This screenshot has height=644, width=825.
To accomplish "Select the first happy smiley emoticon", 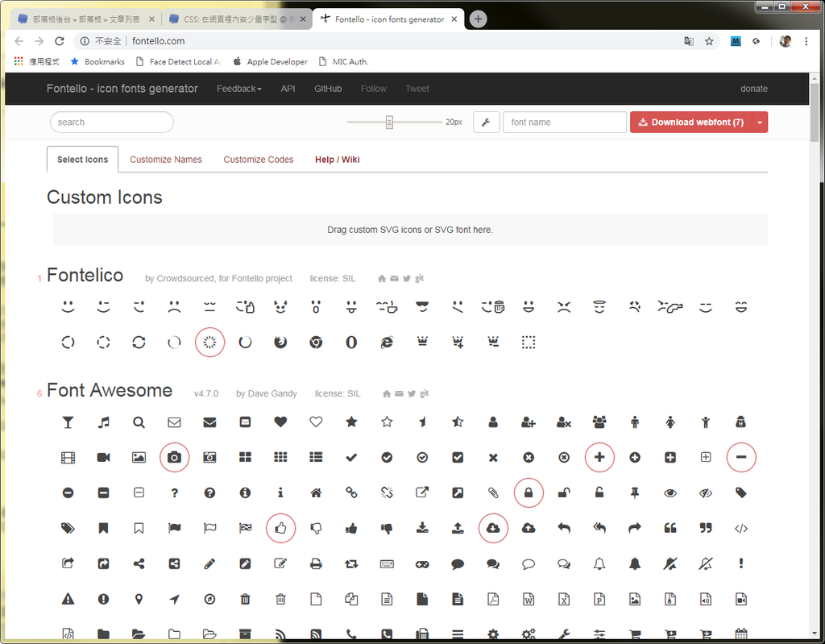I will click(x=68, y=306).
